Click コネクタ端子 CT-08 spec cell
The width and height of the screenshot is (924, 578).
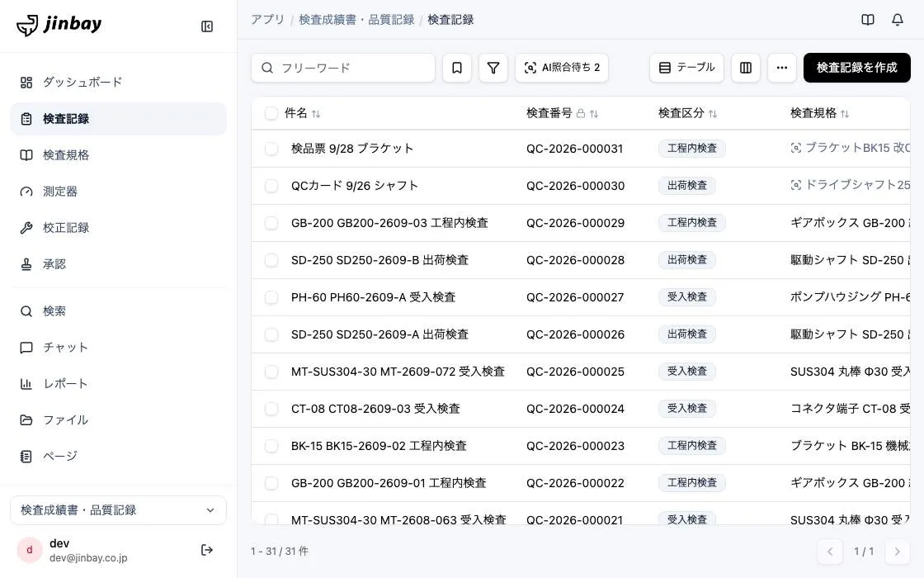tap(850, 409)
